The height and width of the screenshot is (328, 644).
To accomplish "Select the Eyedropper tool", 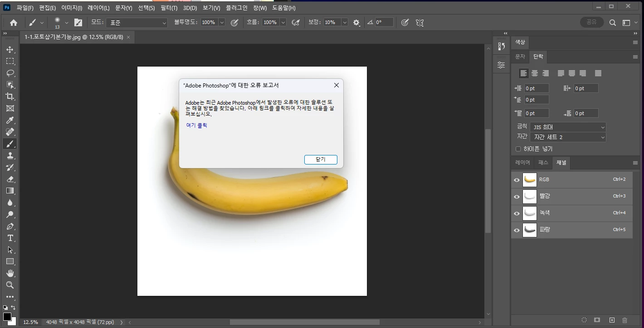I will (10, 120).
